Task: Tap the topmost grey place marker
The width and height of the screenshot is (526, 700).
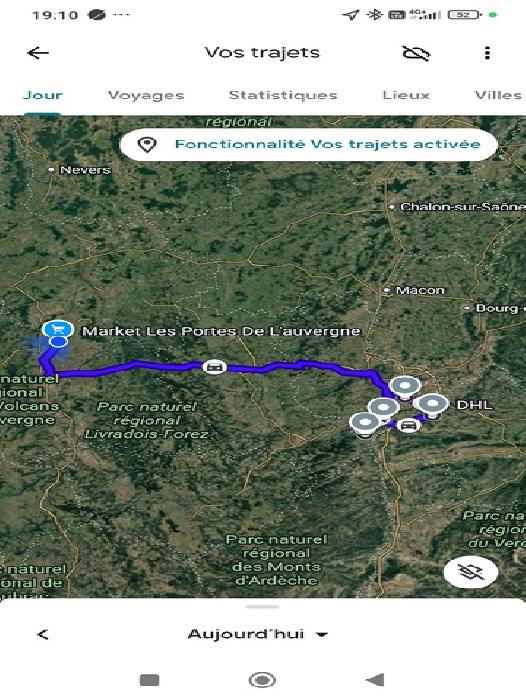Action: click(404, 387)
